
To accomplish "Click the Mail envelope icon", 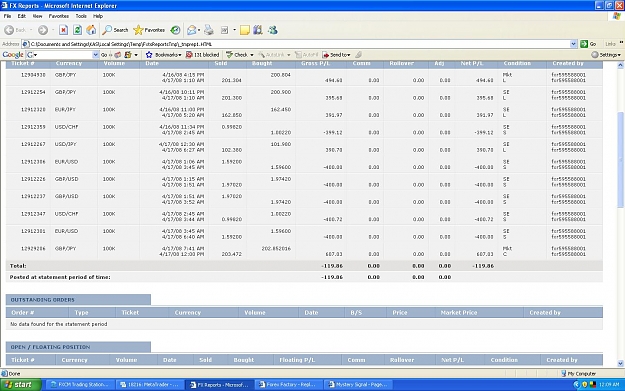I will (191, 30).
